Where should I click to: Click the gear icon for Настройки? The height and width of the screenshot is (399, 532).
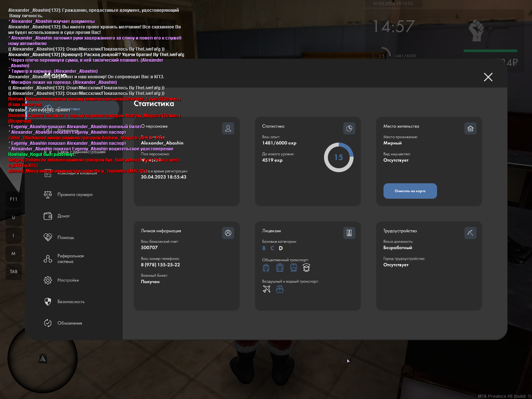pos(48,280)
